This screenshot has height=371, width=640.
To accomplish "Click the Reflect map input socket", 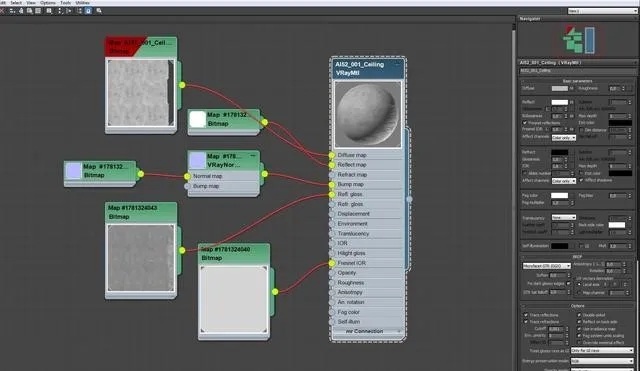I will (x=332, y=165).
